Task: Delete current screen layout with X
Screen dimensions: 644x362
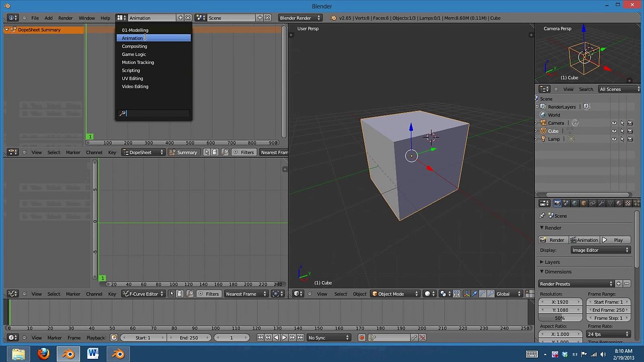Action: point(188,18)
